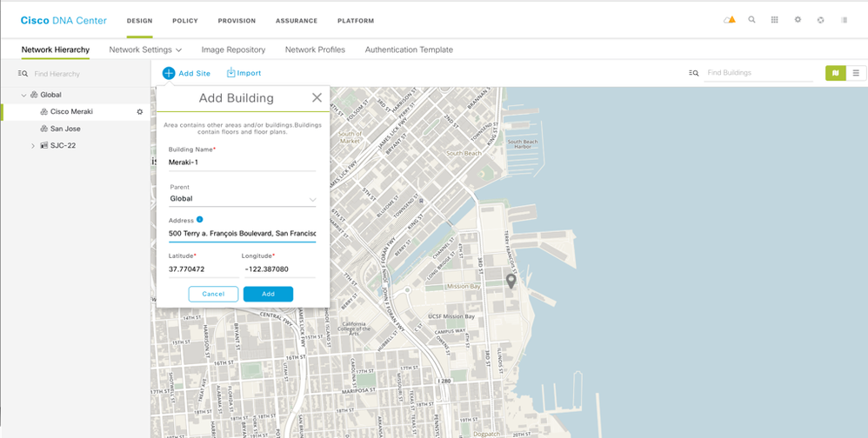Screen dimensions: 868x438
Task: Open the Parent dropdown showing Global
Action: click(243, 198)
